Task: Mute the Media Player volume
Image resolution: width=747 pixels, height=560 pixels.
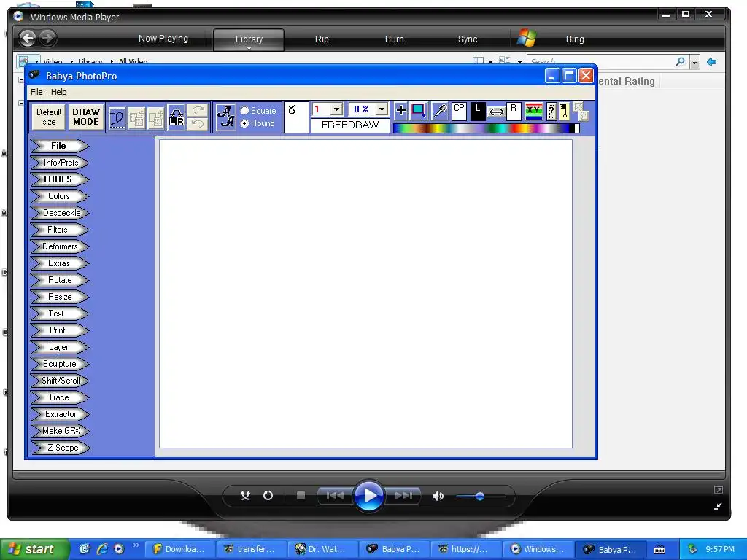Action: [438, 496]
